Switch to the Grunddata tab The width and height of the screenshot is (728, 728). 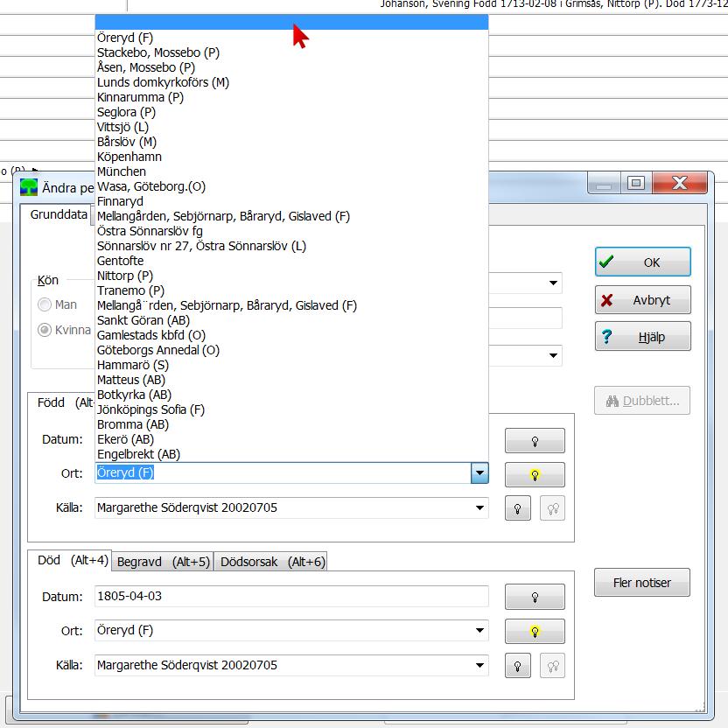[x=59, y=214]
